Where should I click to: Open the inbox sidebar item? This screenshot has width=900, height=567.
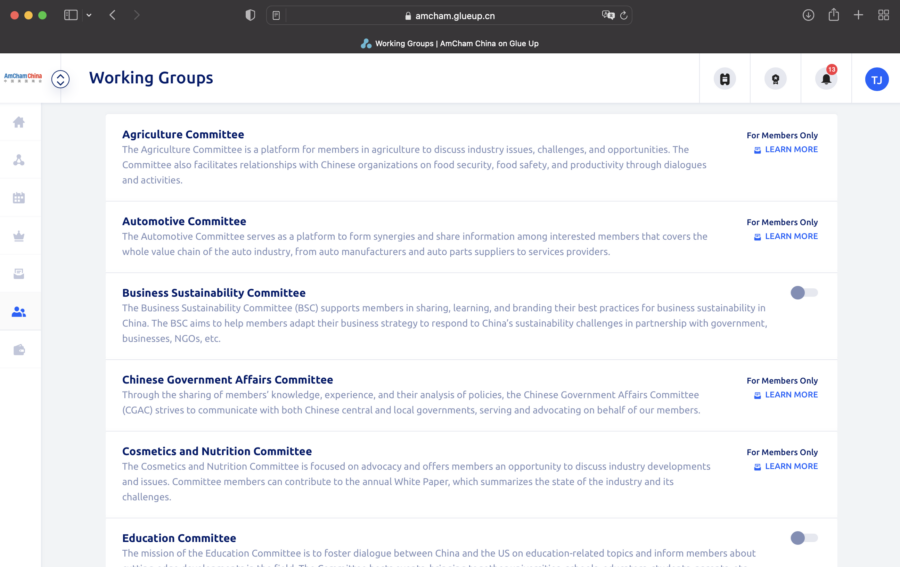point(19,274)
